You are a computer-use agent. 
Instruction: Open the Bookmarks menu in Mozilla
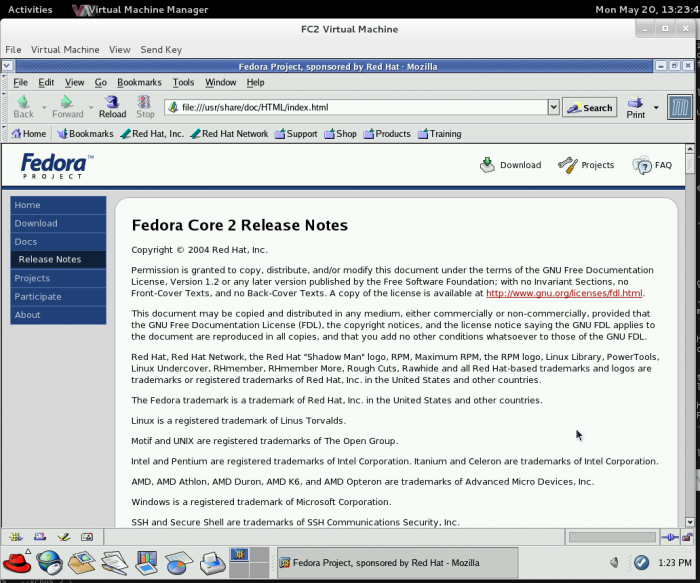(139, 82)
